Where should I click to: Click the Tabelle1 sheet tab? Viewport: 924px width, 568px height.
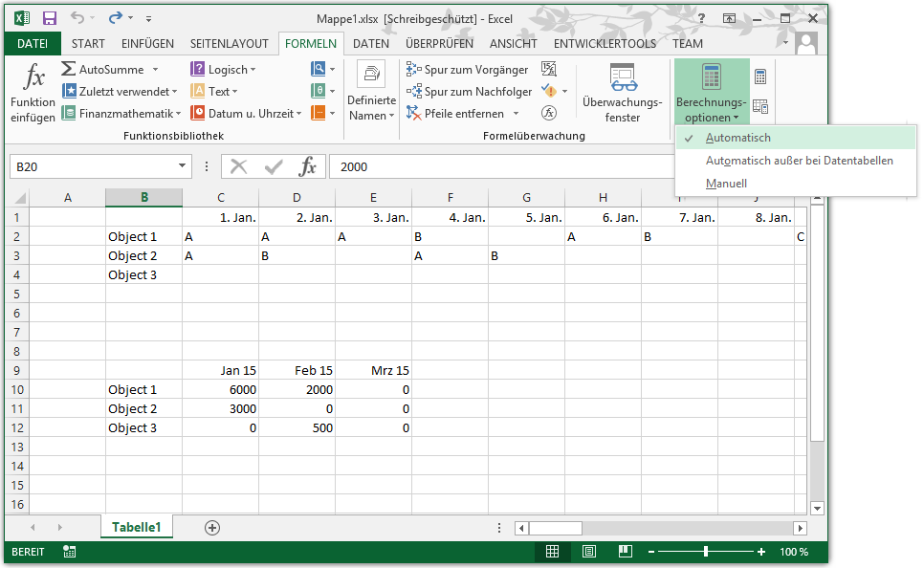pyautogui.click(x=136, y=527)
